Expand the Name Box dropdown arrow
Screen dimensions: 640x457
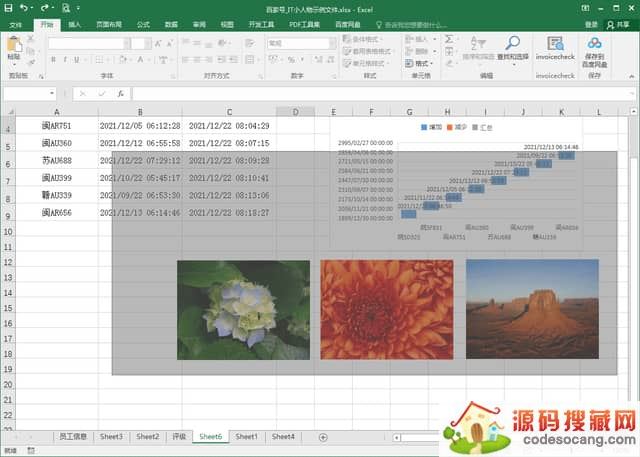coord(51,93)
